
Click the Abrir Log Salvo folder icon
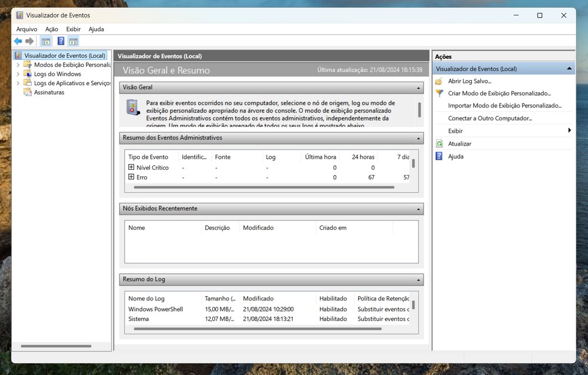(x=439, y=81)
